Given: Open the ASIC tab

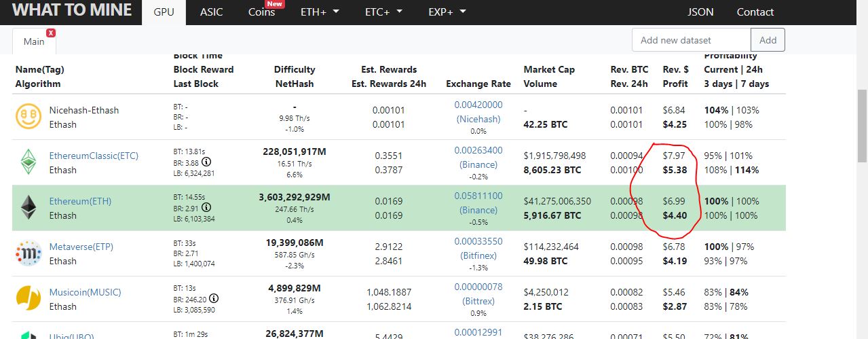Looking at the screenshot, I should [x=211, y=12].
